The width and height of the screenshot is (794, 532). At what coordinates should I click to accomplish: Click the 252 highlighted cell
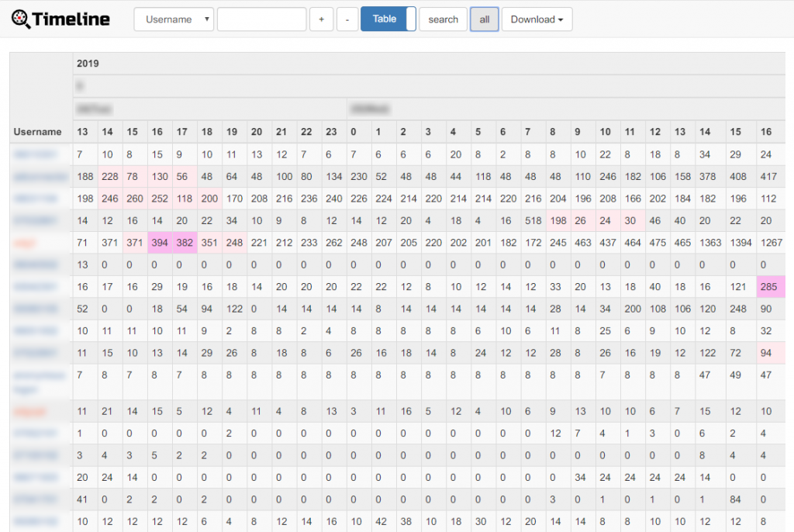[x=160, y=199]
